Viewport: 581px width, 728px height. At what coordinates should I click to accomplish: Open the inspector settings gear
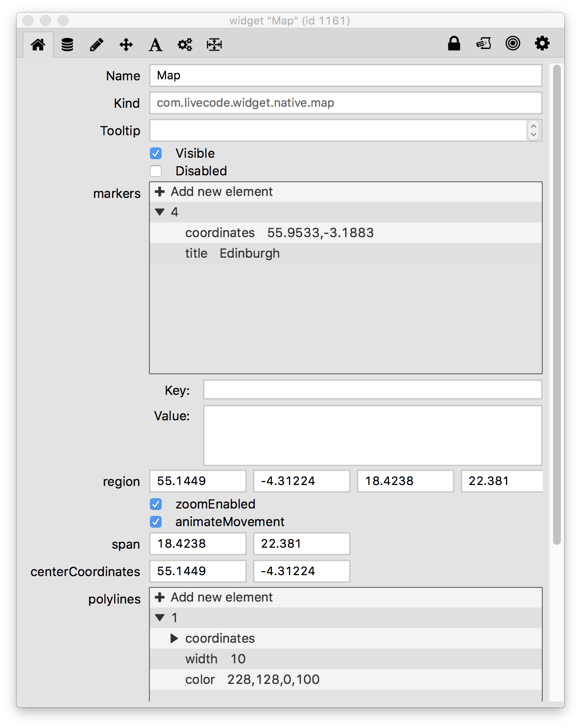[x=542, y=44]
